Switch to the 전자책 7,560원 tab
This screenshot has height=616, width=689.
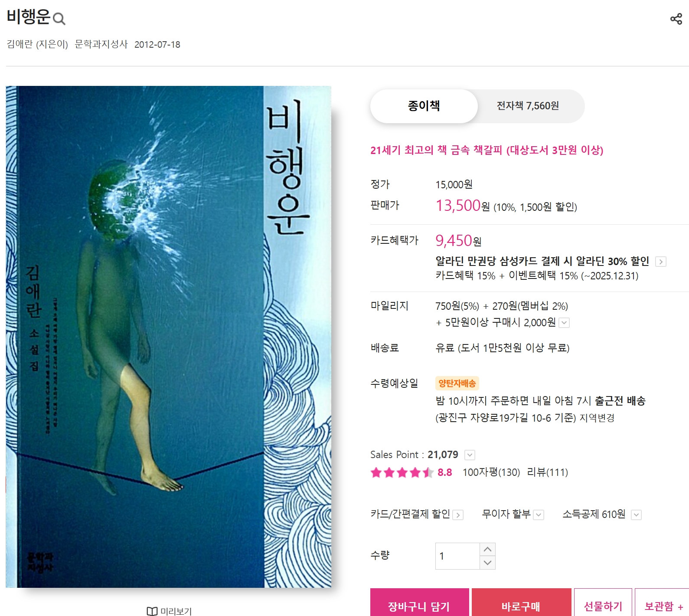[528, 106]
